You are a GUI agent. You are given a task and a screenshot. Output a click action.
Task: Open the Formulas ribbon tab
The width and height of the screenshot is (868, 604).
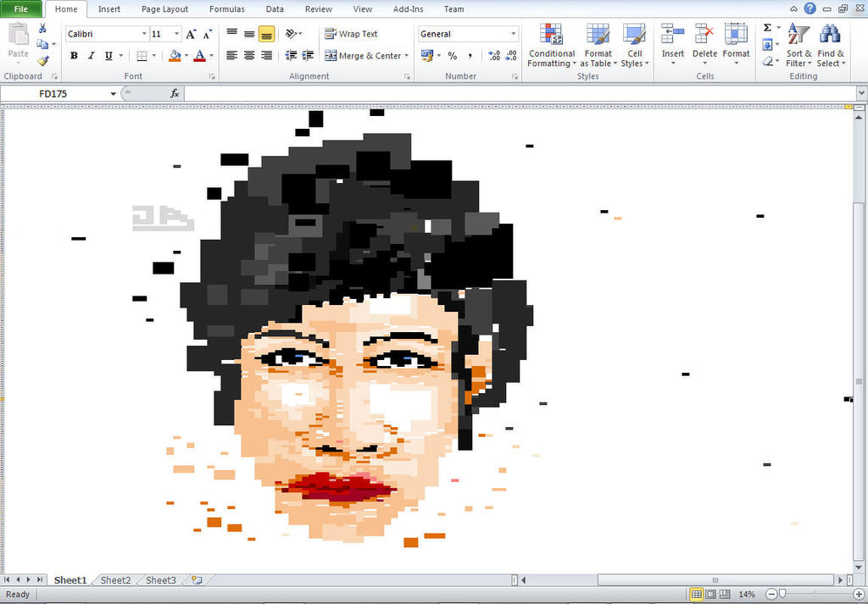[x=226, y=9]
